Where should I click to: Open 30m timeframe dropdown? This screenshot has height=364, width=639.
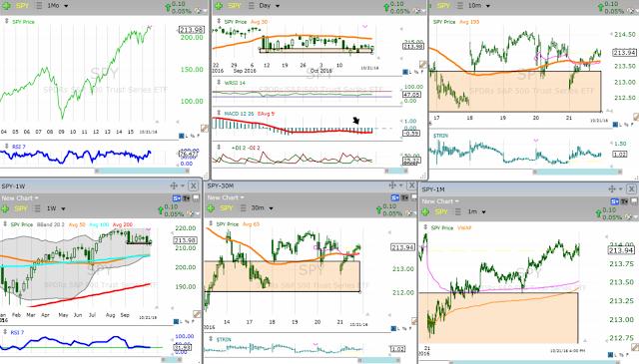coord(262,208)
